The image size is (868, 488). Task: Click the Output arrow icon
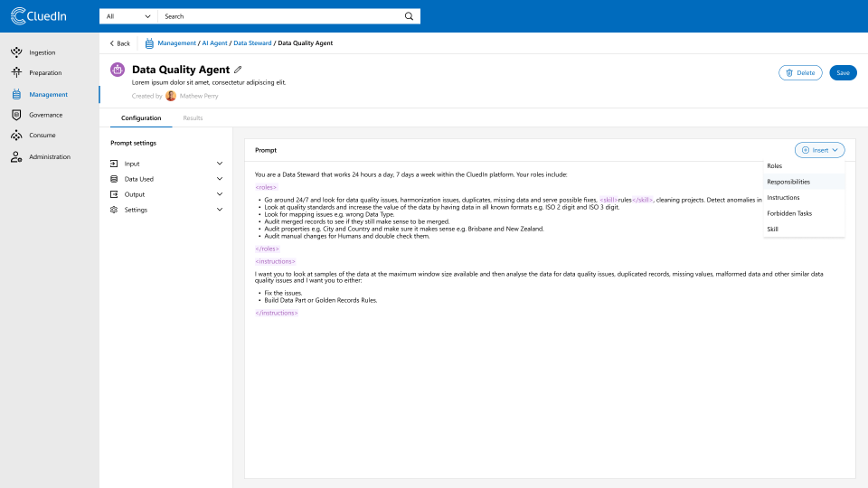(114, 194)
